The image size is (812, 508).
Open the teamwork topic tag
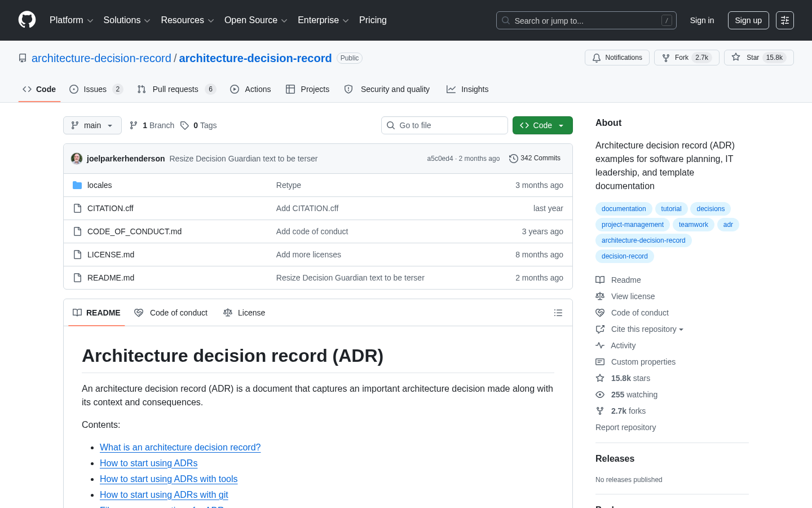pyautogui.click(x=694, y=225)
